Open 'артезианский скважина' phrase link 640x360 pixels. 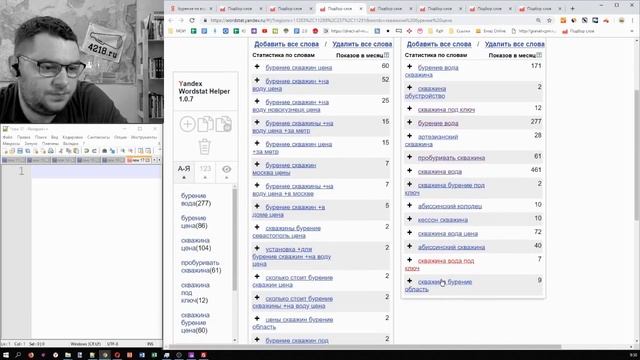tap(431, 140)
